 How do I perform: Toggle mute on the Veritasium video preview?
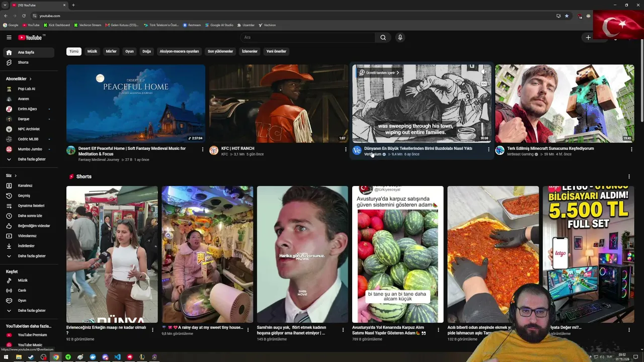point(484,72)
